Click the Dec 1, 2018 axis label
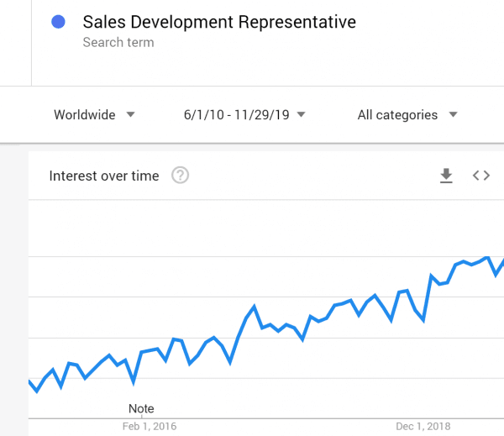 pyautogui.click(x=423, y=427)
